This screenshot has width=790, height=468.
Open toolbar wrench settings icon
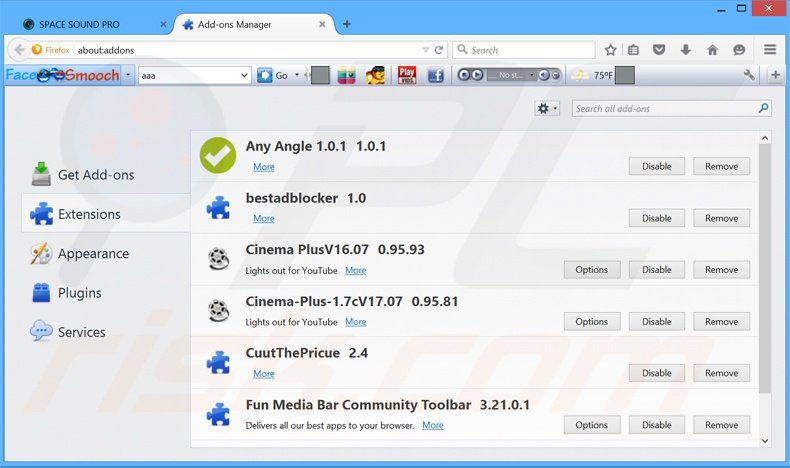tap(749, 75)
